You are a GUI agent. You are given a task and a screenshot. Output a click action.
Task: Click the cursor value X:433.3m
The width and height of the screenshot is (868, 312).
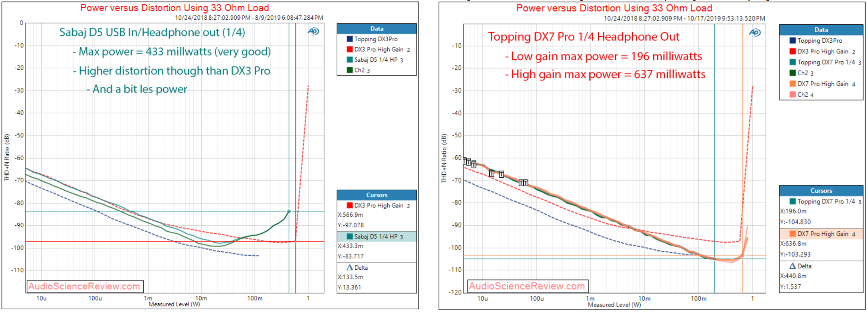coord(350,246)
